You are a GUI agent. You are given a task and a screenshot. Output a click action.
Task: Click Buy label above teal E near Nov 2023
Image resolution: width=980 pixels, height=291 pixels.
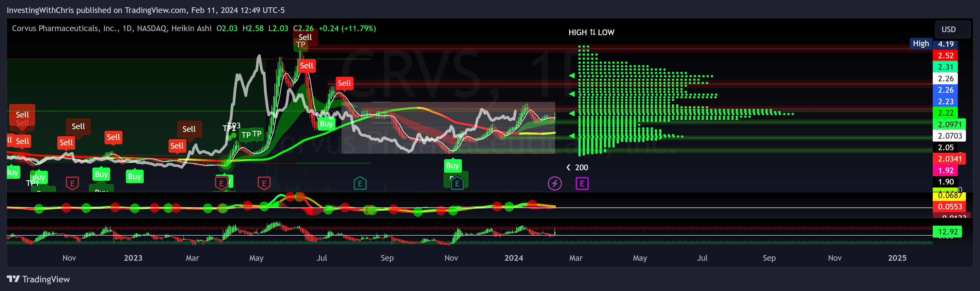click(x=452, y=165)
